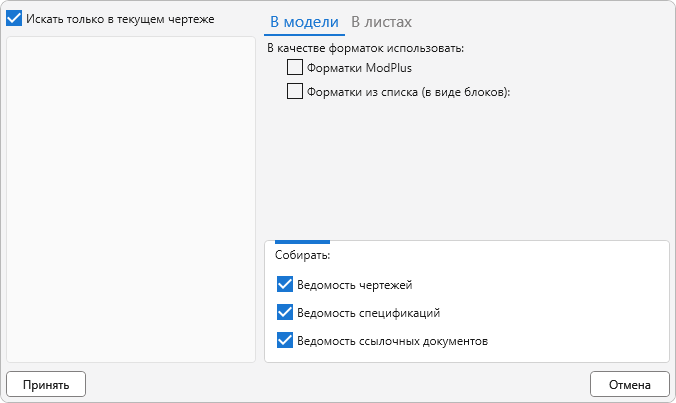676x403 pixels.
Task: Click the blue accent bar above "Собирать"
Action: tap(302, 242)
